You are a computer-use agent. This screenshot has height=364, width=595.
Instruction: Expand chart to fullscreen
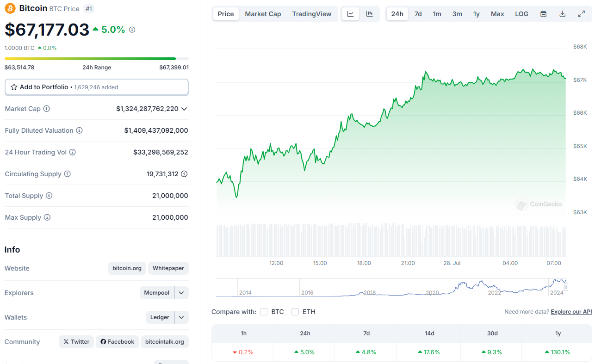(x=582, y=14)
